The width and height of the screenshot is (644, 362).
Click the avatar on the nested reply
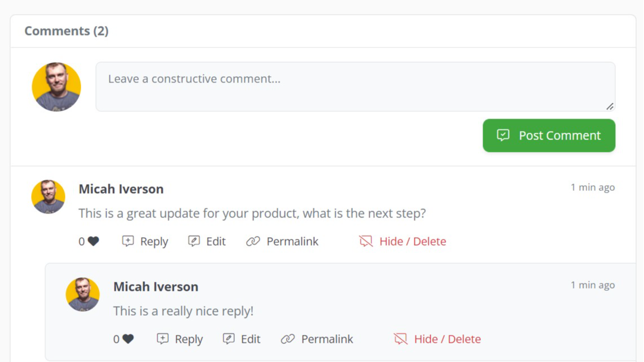coord(83,294)
